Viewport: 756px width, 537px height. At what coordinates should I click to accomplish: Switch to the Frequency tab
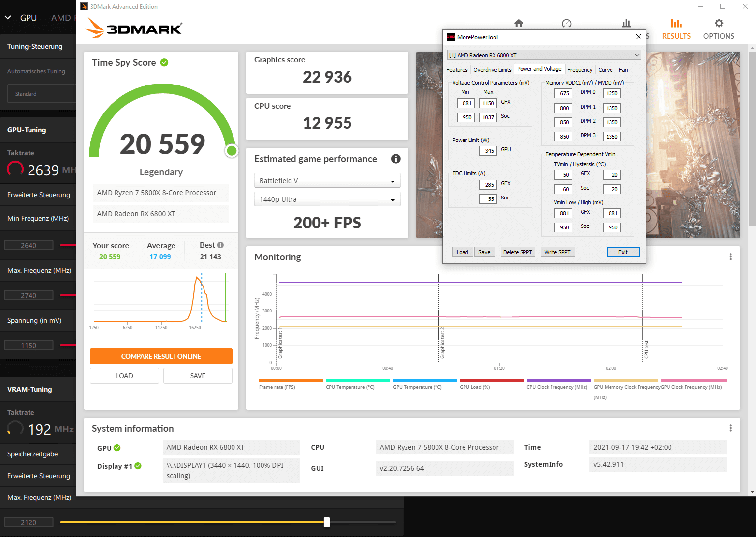click(x=580, y=70)
